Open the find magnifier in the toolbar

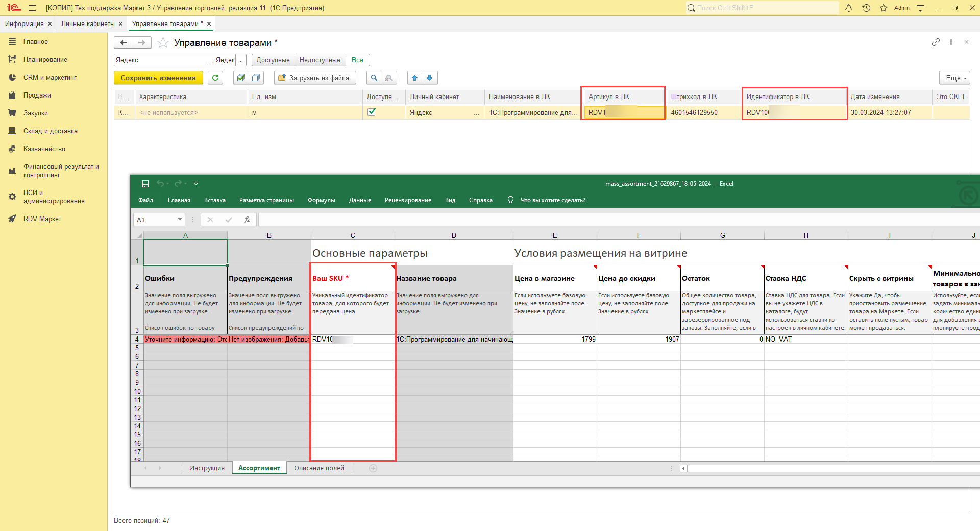pyautogui.click(x=374, y=78)
